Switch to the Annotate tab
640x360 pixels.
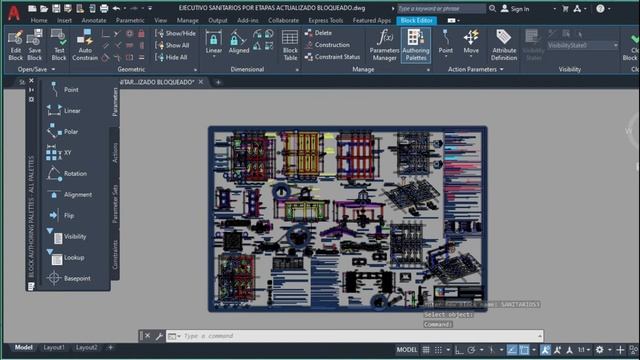coord(94,20)
